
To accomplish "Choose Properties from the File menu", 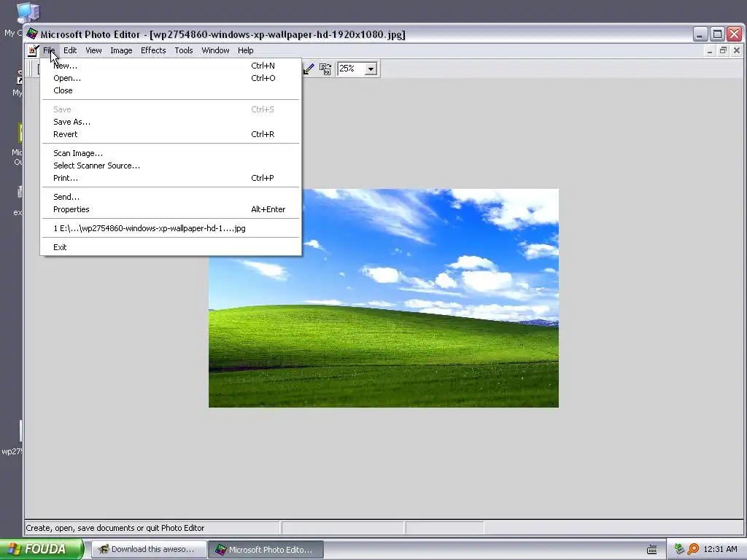I will point(171,209).
